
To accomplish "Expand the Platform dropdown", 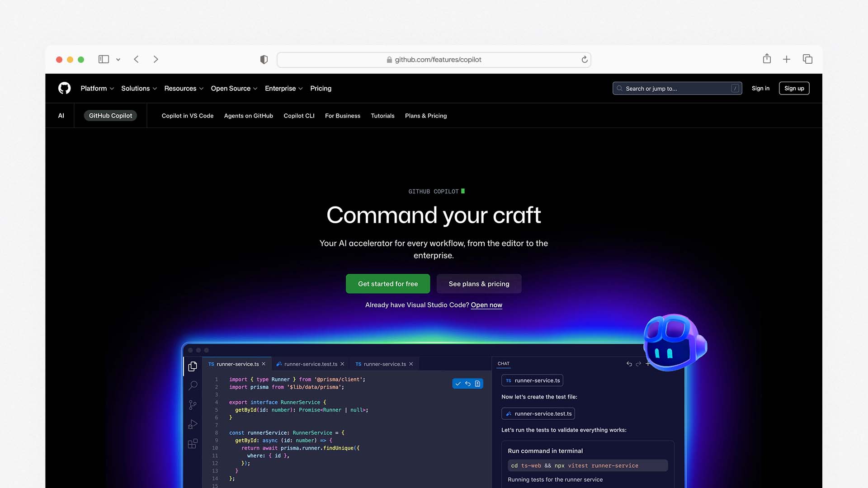I will point(97,88).
